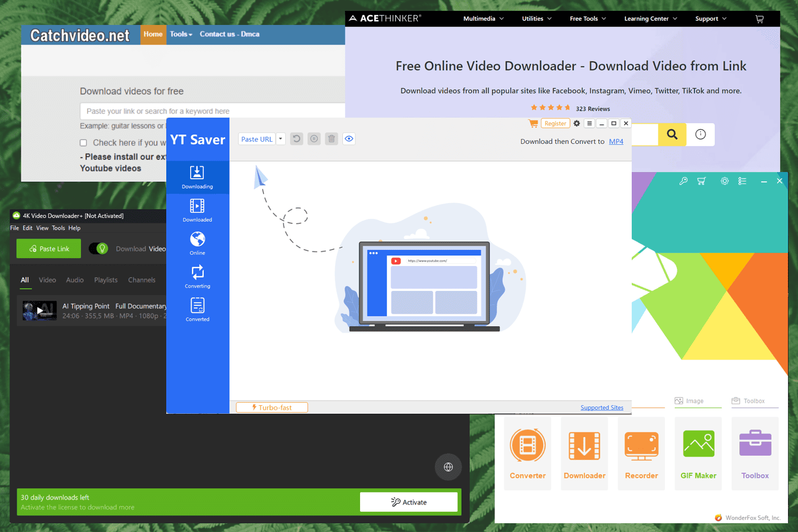This screenshot has width=798, height=532.
Task: Open the Recorder tool in WonderFox
Action: click(x=641, y=452)
